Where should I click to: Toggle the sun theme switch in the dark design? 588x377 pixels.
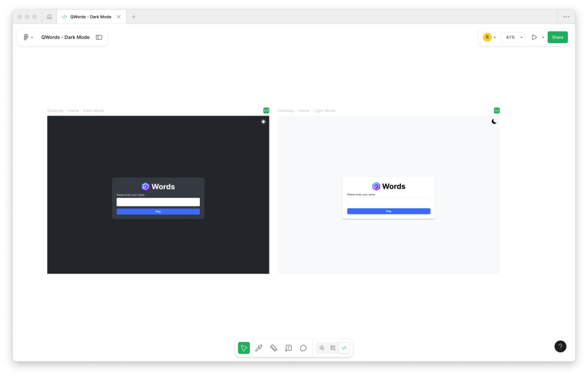[x=263, y=121]
